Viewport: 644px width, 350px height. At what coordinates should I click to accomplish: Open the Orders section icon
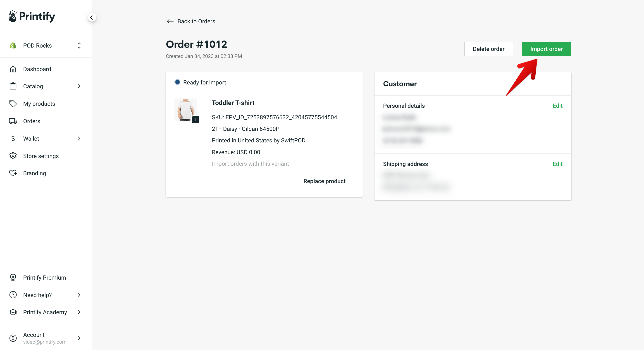[x=13, y=121]
